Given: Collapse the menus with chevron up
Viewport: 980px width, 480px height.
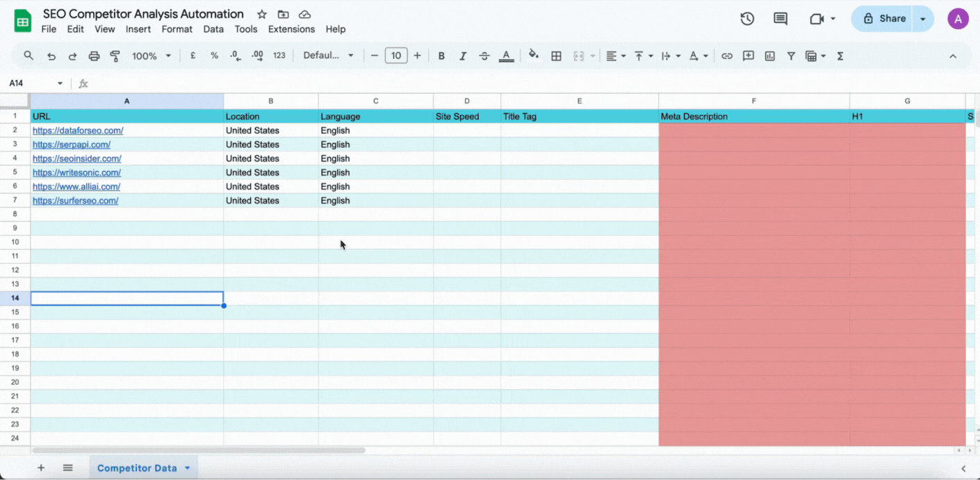Looking at the screenshot, I should click(x=953, y=56).
